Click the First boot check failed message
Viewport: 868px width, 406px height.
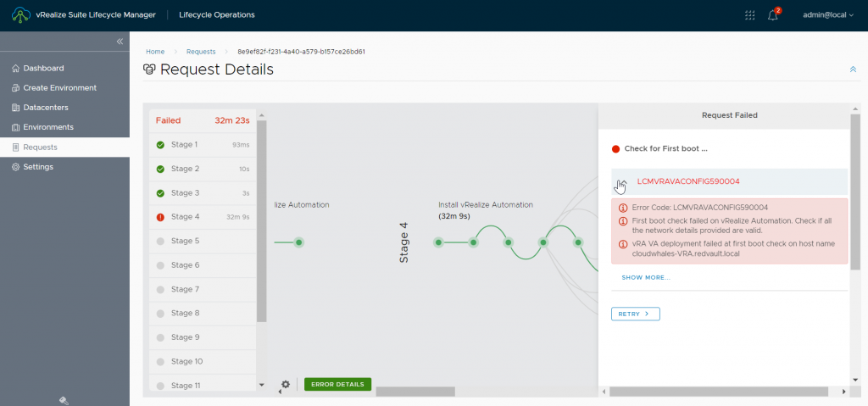point(732,225)
